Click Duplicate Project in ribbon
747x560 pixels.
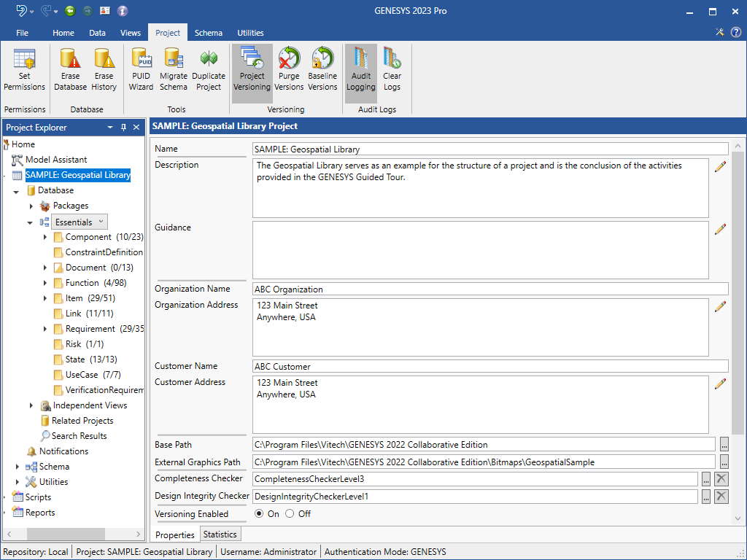coord(209,71)
